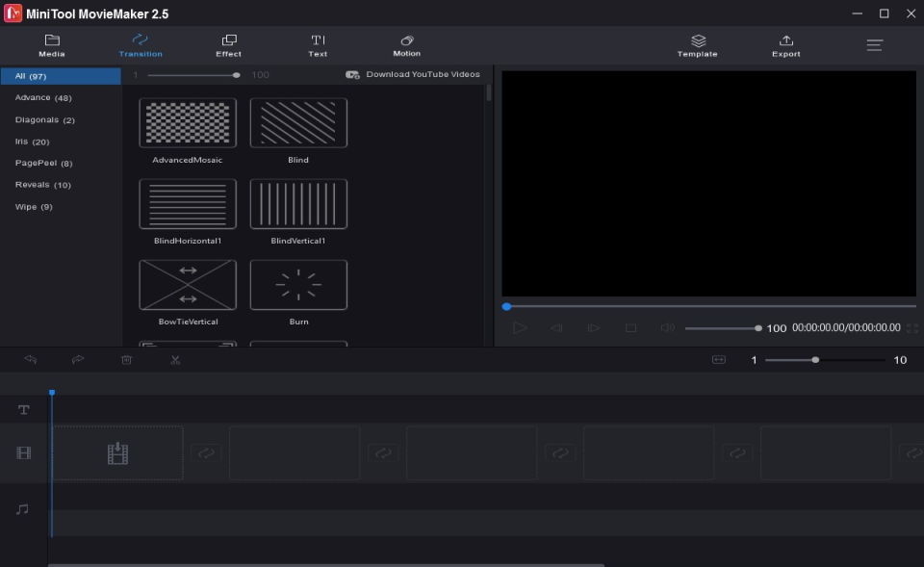Image resolution: width=924 pixels, height=567 pixels.
Task: Select the Reveals (10) category
Action: (x=43, y=185)
